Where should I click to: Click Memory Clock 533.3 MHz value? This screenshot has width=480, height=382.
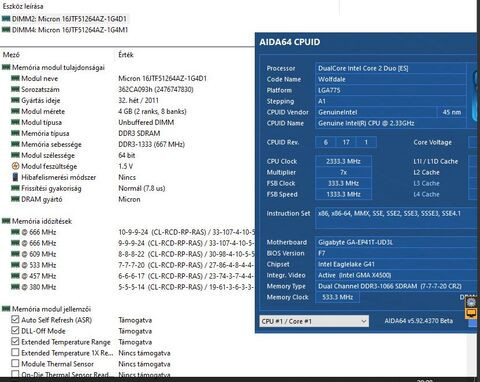click(x=338, y=297)
